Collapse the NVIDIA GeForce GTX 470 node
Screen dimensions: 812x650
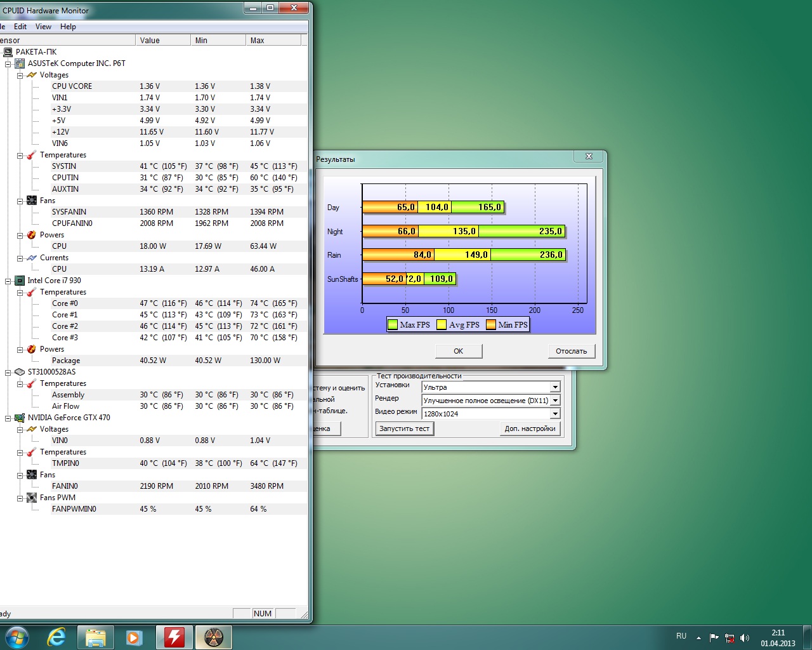tap(8, 418)
